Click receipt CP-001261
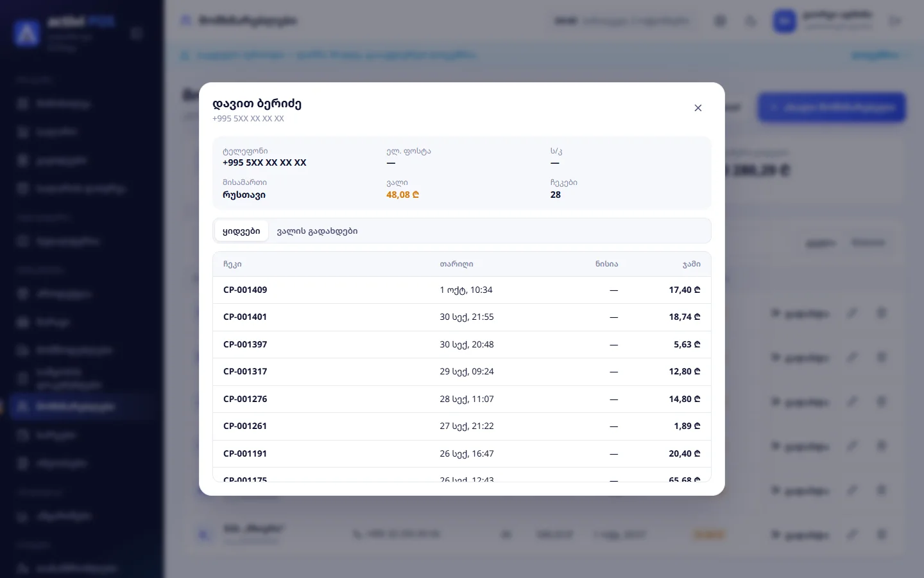The height and width of the screenshot is (578, 924). pyautogui.click(x=245, y=426)
